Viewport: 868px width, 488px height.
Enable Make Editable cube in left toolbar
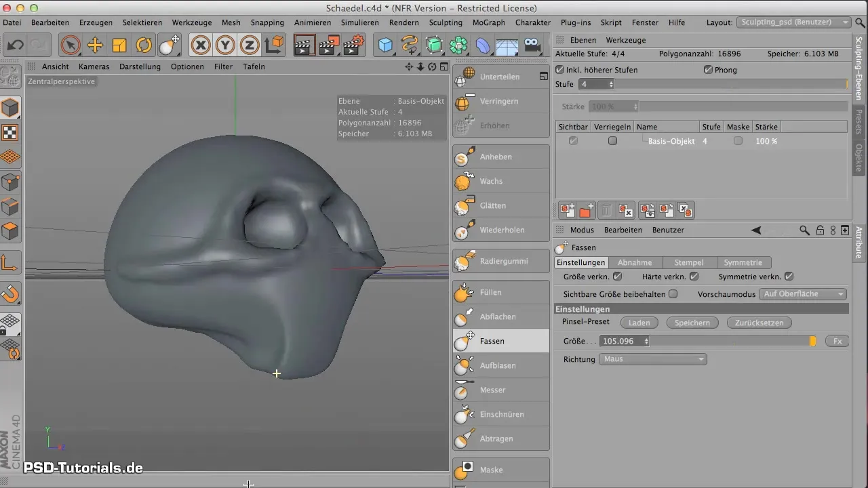point(11,108)
